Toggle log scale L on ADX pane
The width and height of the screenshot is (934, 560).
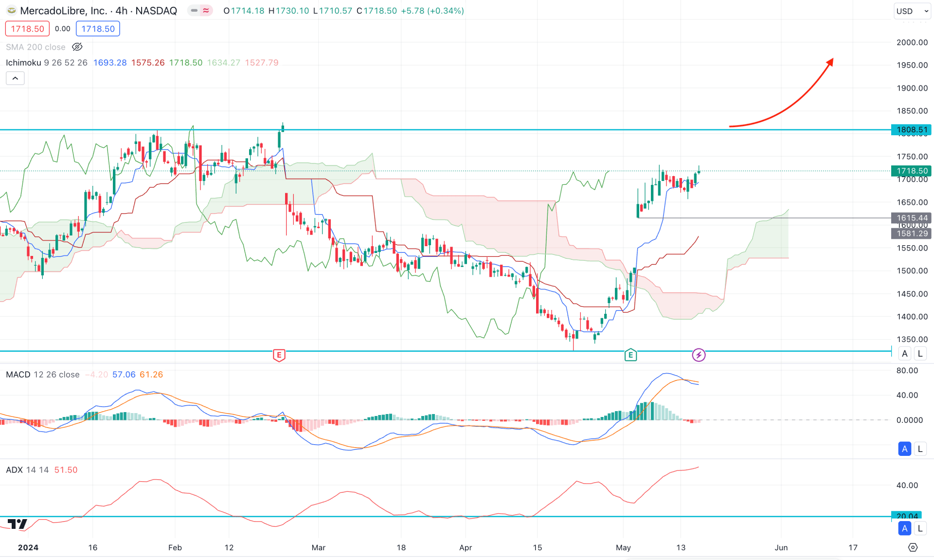click(920, 528)
